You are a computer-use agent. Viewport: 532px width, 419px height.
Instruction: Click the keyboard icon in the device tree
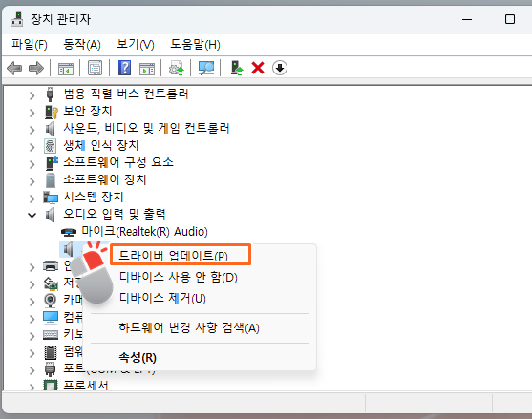click(51, 335)
